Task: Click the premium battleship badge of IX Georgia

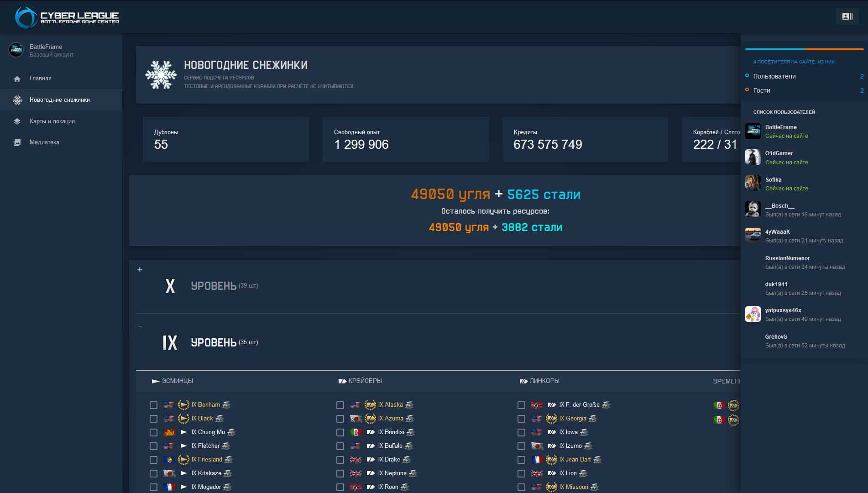Action: pos(551,419)
